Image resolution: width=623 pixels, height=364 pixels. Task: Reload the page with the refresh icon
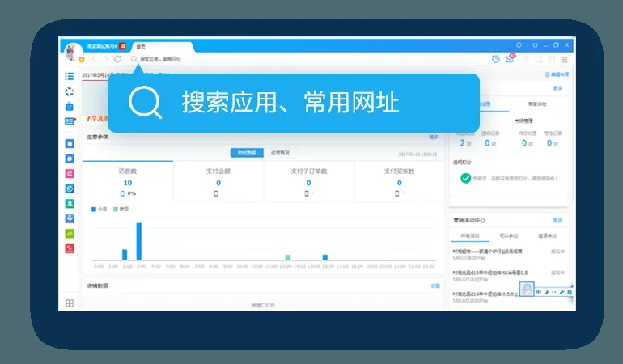tap(117, 59)
